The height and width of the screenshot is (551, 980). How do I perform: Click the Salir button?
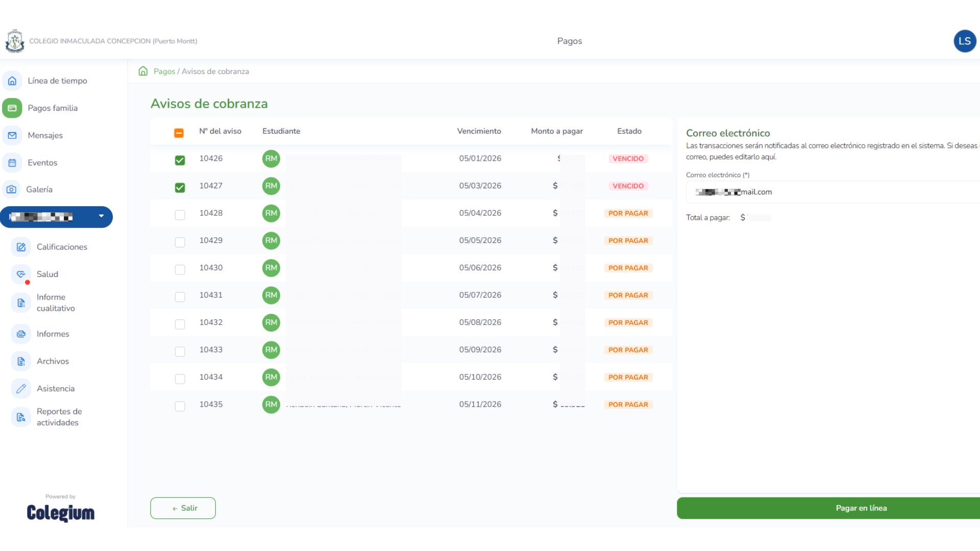pos(183,508)
